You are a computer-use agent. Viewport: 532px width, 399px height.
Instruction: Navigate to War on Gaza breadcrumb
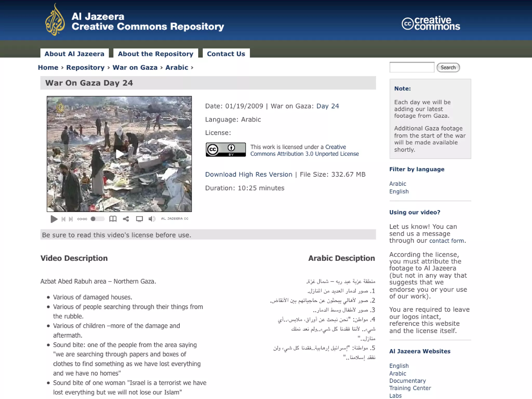(x=135, y=68)
